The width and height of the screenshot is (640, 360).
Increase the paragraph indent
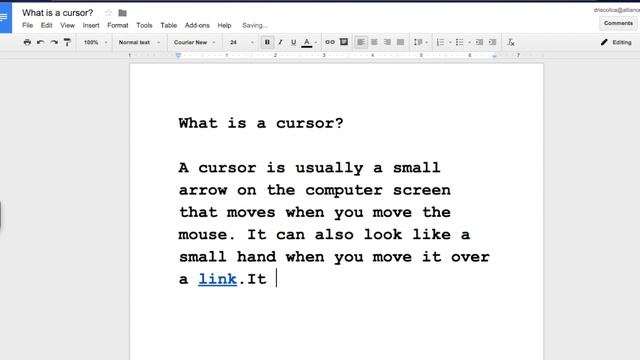pyautogui.click(x=493, y=42)
